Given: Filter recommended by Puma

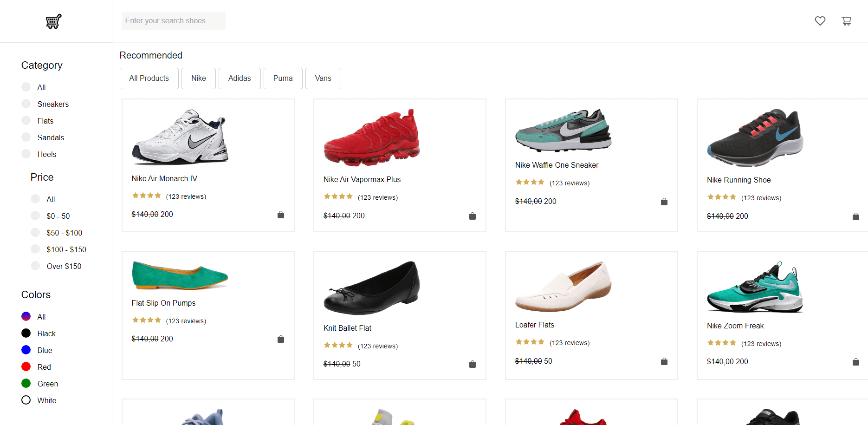Looking at the screenshot, I should tap(283, 78).
